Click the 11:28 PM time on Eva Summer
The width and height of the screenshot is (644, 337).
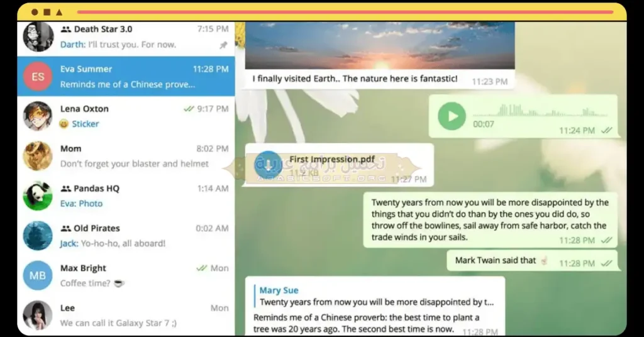click(211, 69)
